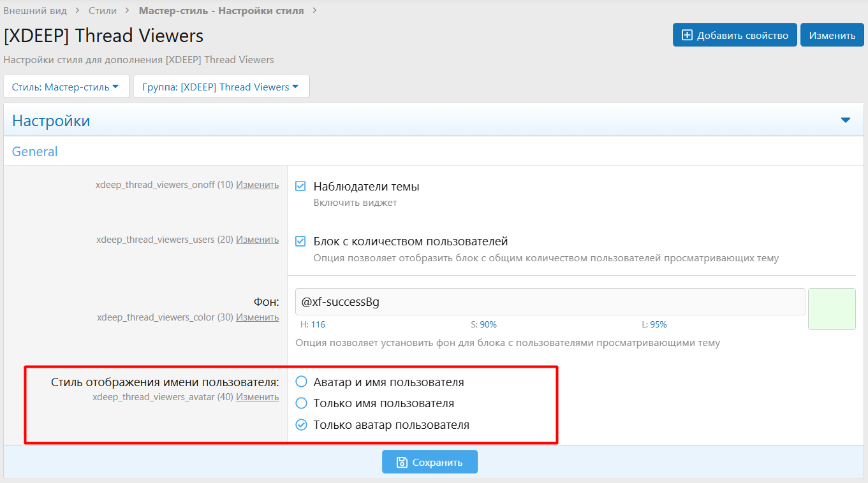Select Только имя пользователя radio option

coord(302,403)
